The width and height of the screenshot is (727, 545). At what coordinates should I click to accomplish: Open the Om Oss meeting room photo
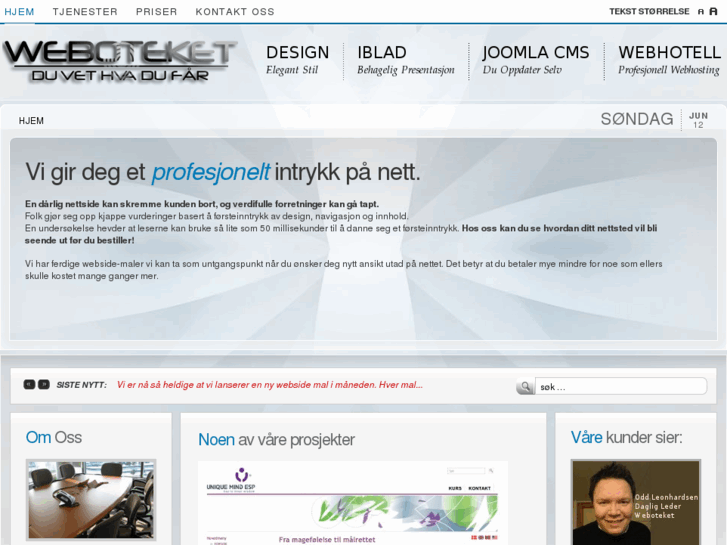tap(91, 500)
